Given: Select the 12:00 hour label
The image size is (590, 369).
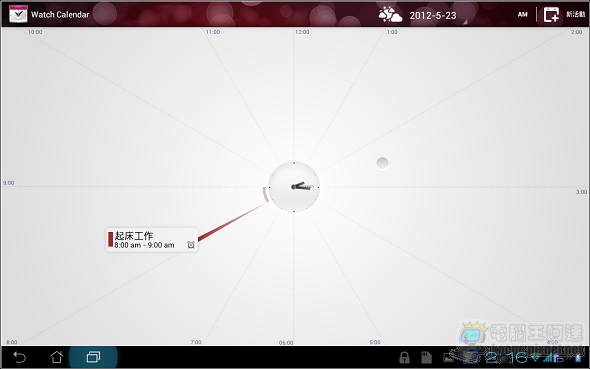Looking at the screenshot, I should coord(302,32).
